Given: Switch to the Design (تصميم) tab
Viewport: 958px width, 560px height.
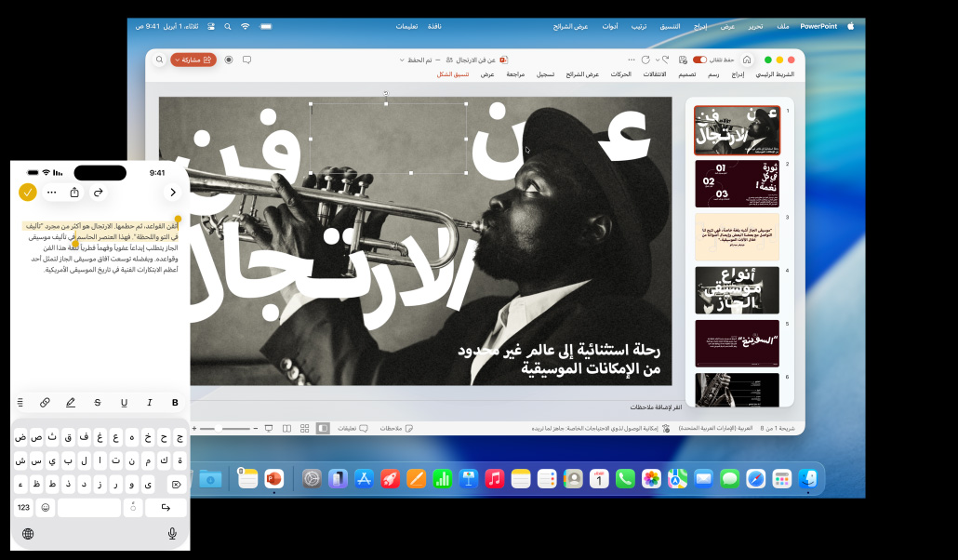Looking at the screenshot, I should (x=686, y=74).
